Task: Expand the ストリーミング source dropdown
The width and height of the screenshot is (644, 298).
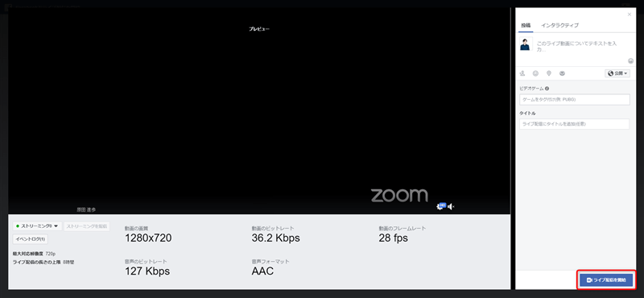Action: [37, 226]
